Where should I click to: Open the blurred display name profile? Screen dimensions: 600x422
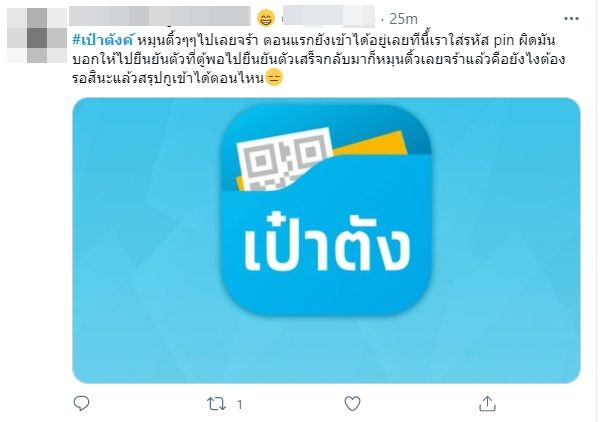click(160, 16)
